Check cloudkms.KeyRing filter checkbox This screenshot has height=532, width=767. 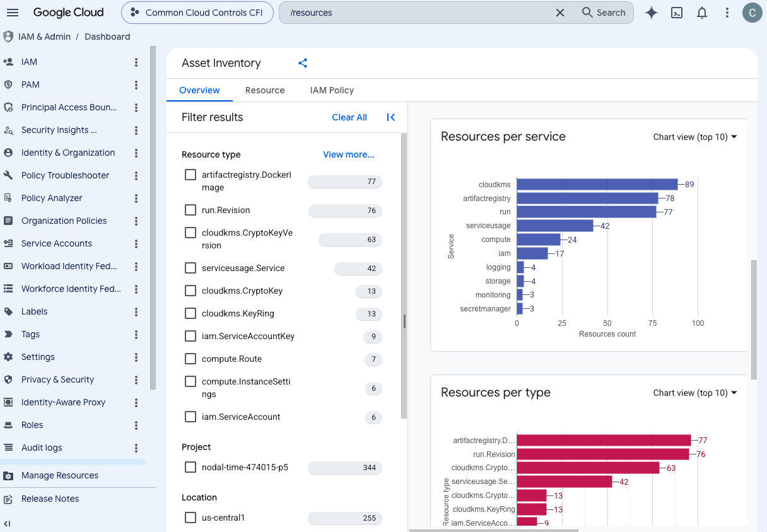[190, 313]
